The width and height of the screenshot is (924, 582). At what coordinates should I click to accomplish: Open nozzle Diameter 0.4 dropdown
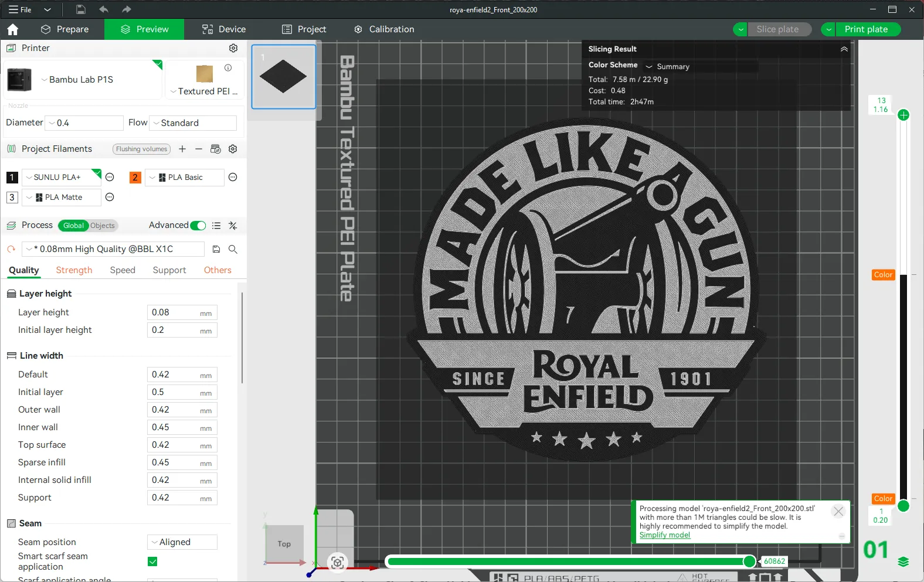click(84, 123)
